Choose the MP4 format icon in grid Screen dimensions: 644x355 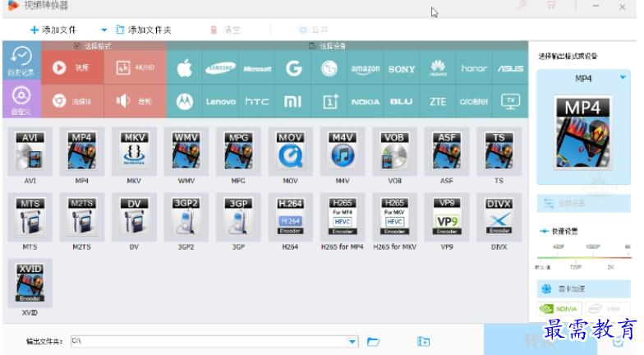click(x=82, y=151)
